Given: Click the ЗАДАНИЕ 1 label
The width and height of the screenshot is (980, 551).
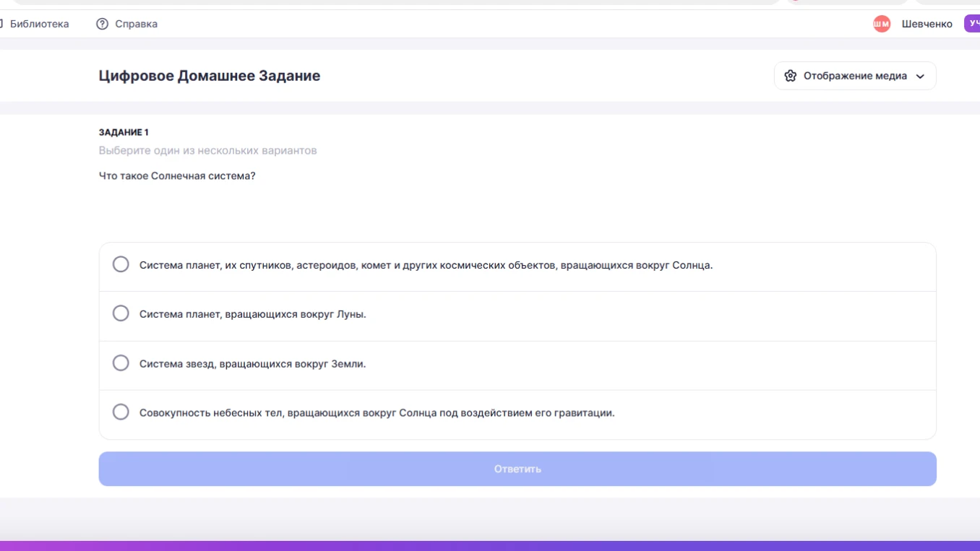Looking at the screenshot, I should 124,132.
